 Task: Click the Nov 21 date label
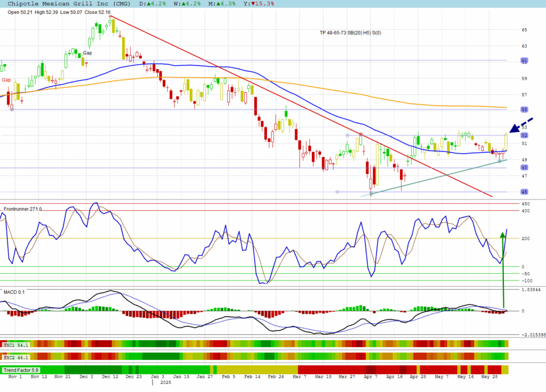[62, 377]
